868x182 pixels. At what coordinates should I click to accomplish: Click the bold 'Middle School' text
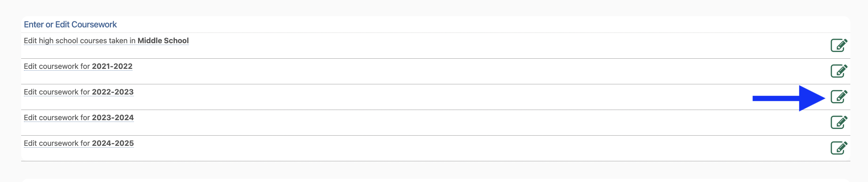point(163,41)
